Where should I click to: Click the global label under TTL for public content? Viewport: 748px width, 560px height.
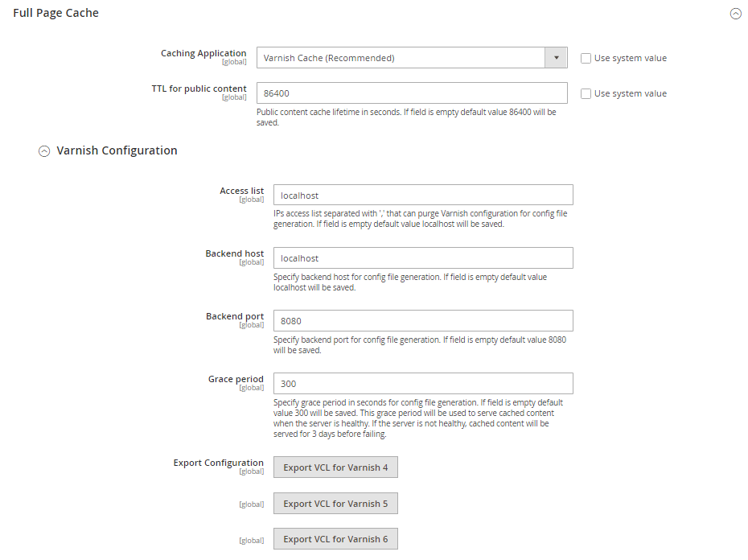click(234, 97)
